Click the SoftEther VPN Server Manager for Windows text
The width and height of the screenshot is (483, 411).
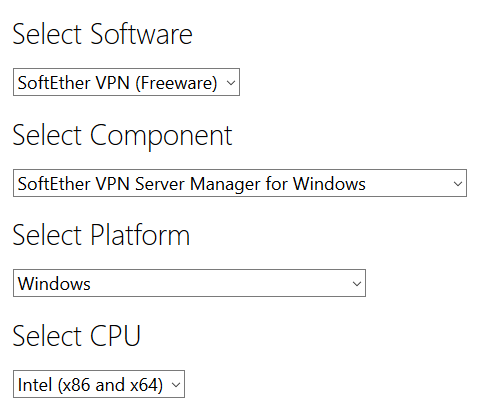coord(192,184)
